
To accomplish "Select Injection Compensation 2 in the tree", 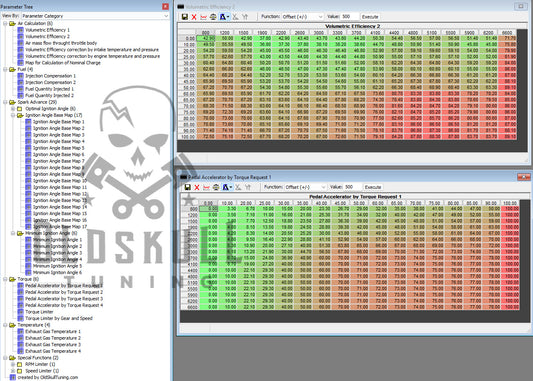I will point(50,82).
